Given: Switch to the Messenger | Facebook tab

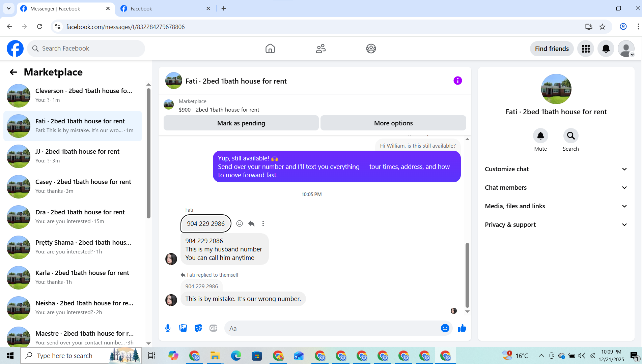Looking at the screenshot, I should 66,9.
